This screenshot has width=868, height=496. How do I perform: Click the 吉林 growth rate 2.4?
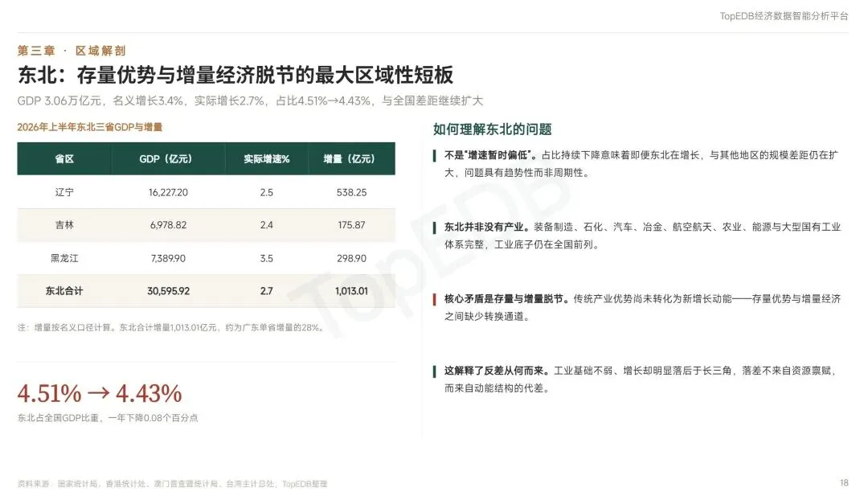(x=266, y=225)
